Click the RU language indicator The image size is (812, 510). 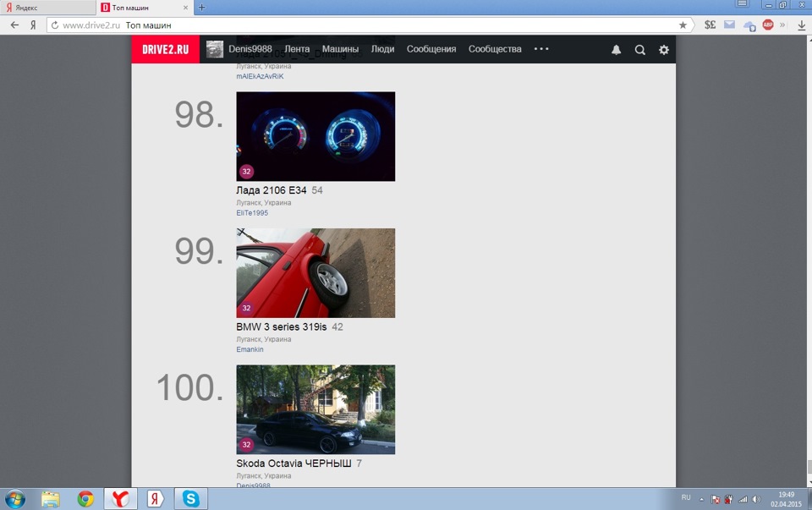[686, 497]
